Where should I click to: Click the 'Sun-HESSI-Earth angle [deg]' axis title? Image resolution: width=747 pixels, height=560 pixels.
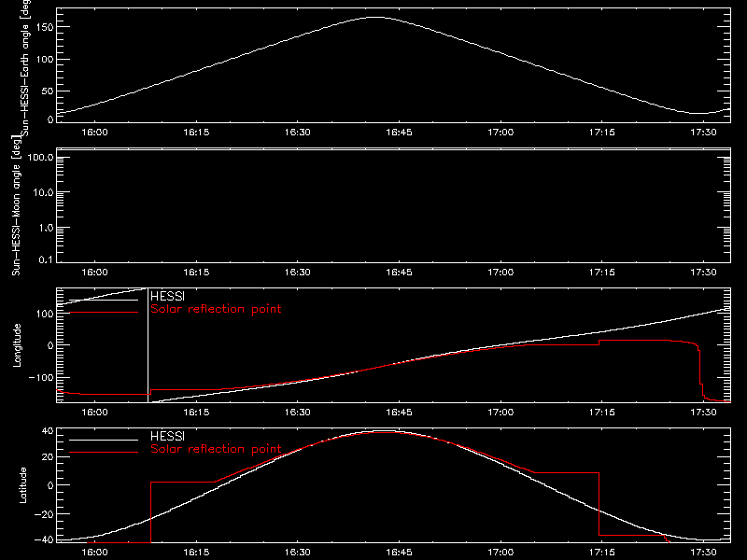coord(25,67)
